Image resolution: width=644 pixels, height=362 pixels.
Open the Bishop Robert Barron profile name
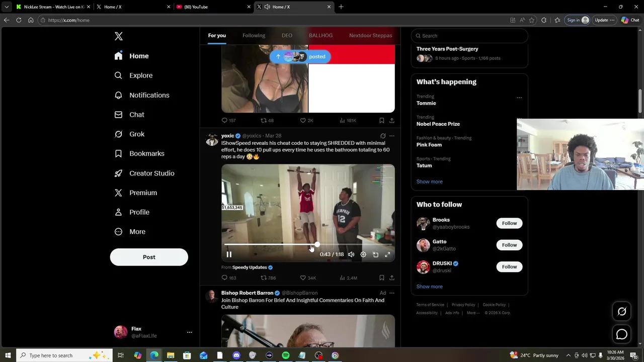click(247, 293)
